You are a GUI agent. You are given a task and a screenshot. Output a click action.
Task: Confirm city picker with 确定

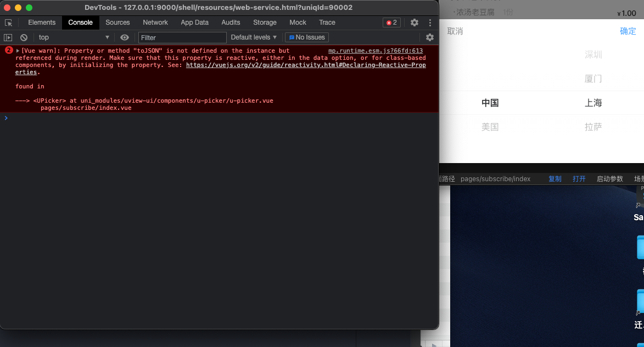coord(628,31)
